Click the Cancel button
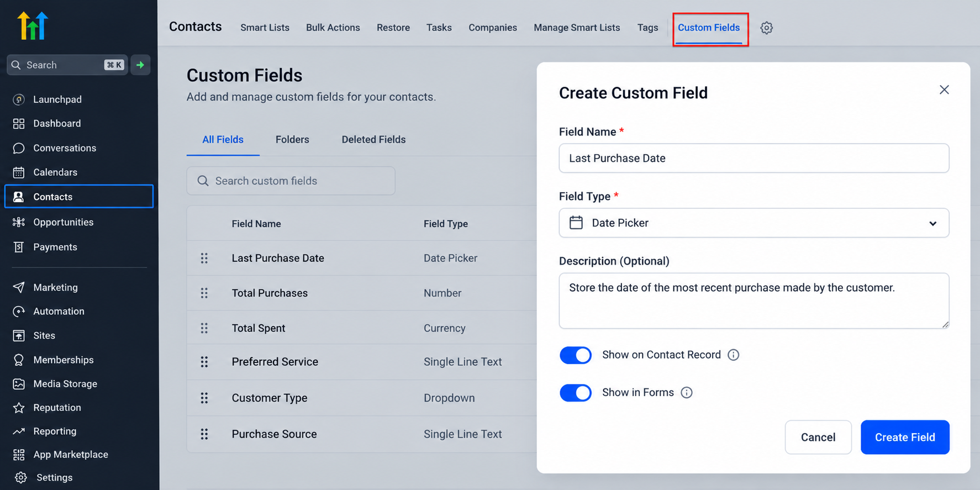The image size is (980, 490). (x=818, y=438)
